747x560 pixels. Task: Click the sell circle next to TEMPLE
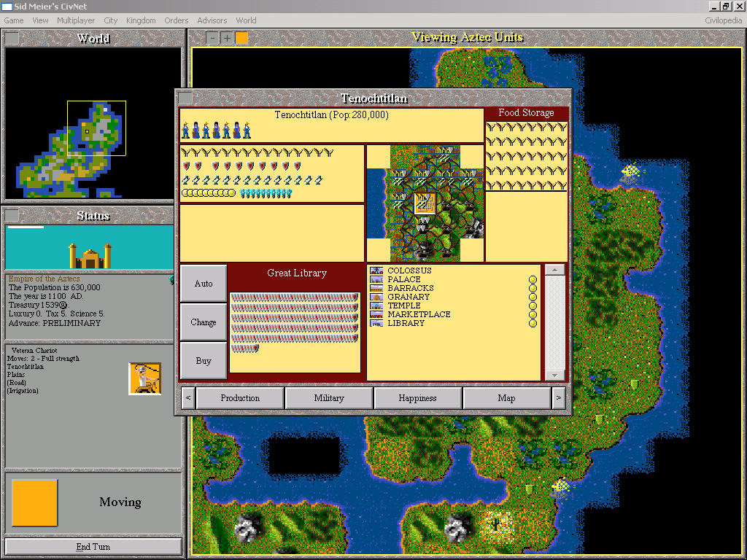(x=533, y=306)
